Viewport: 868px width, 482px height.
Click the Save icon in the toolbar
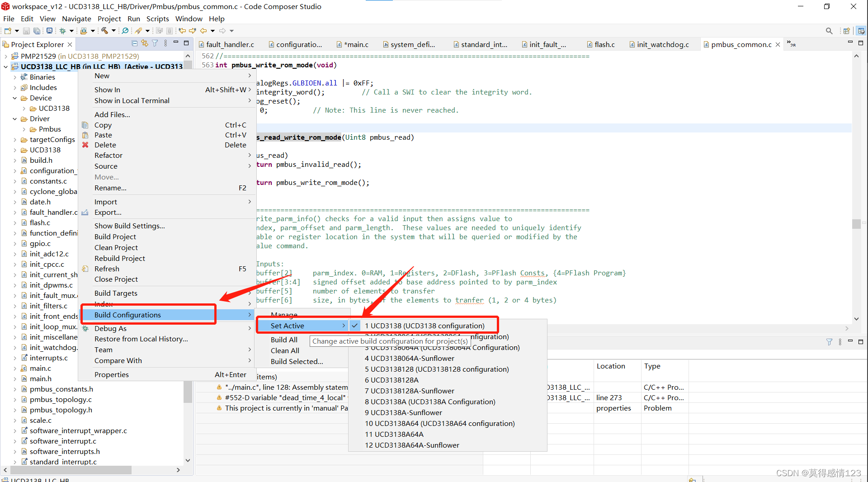coord(26,31)
